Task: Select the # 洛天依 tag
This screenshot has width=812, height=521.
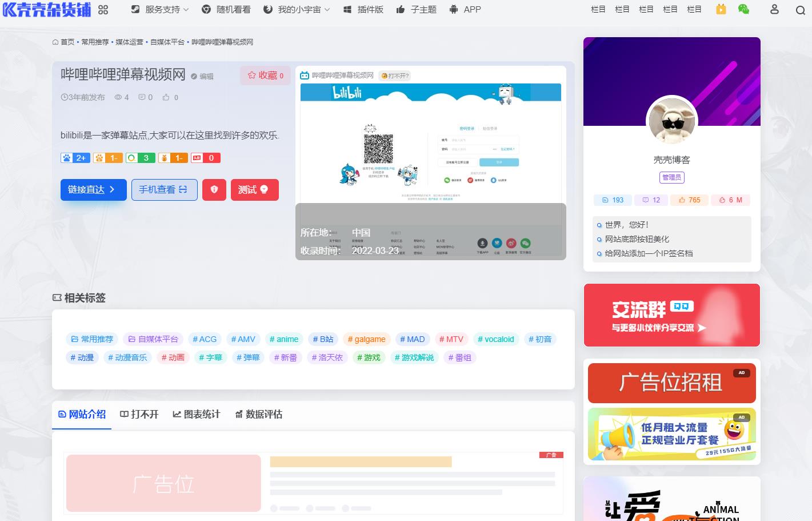Action: coord(327,357)
